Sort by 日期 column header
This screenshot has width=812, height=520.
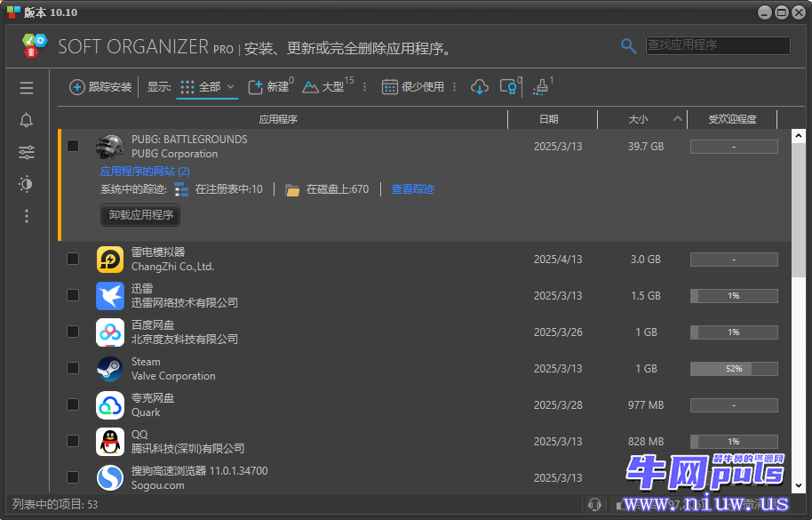coord(549,119)
